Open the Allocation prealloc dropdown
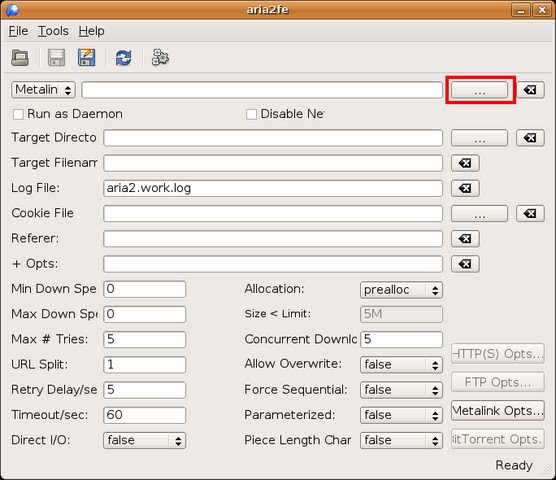 401,290
